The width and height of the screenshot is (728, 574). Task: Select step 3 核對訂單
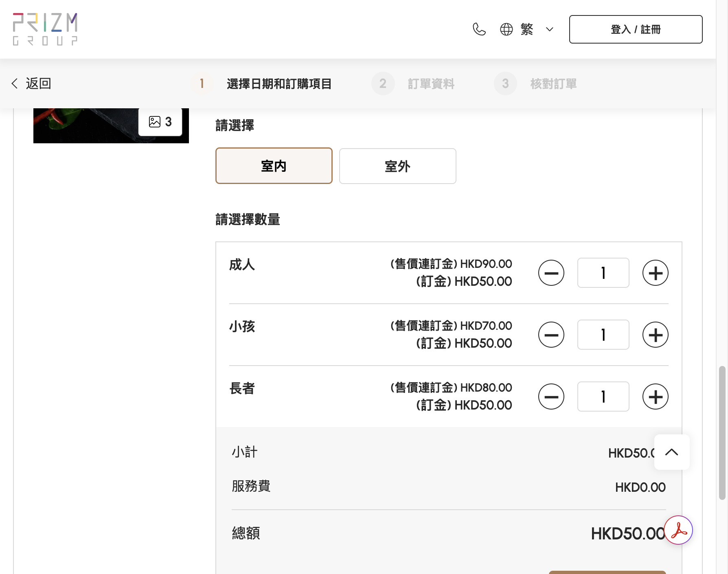[535, 83]
